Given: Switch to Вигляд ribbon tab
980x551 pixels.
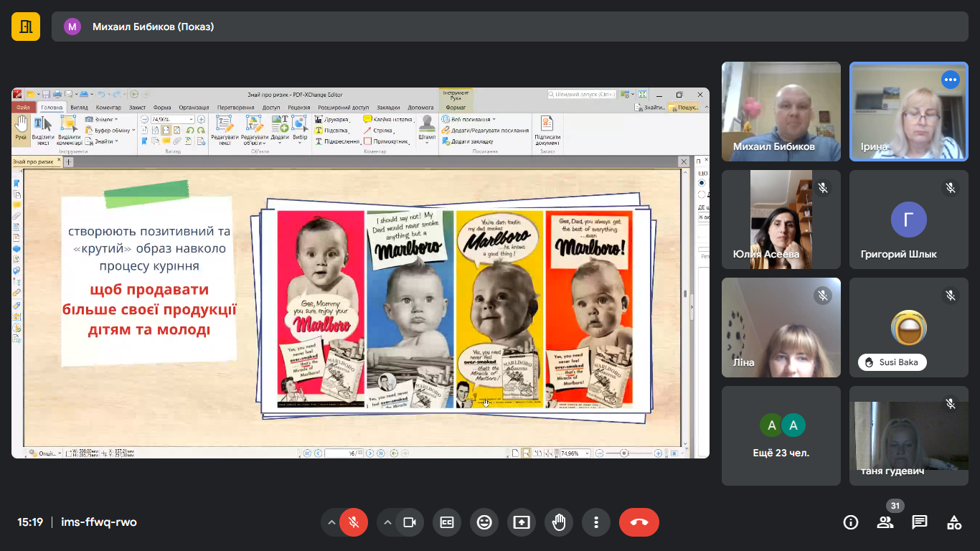Looking at the screenshot, I should [79, 107].
